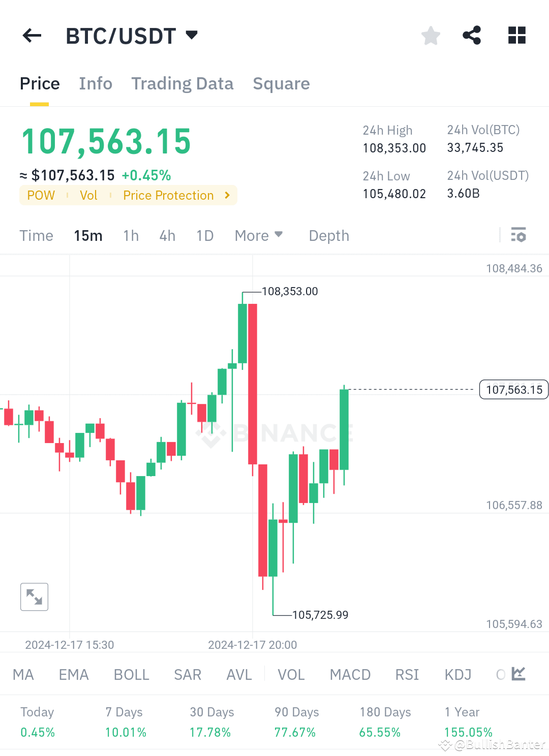Select the 1D candle interval
Image resolution: width=549 pixels, height=756 pixels.
(204, 235)
